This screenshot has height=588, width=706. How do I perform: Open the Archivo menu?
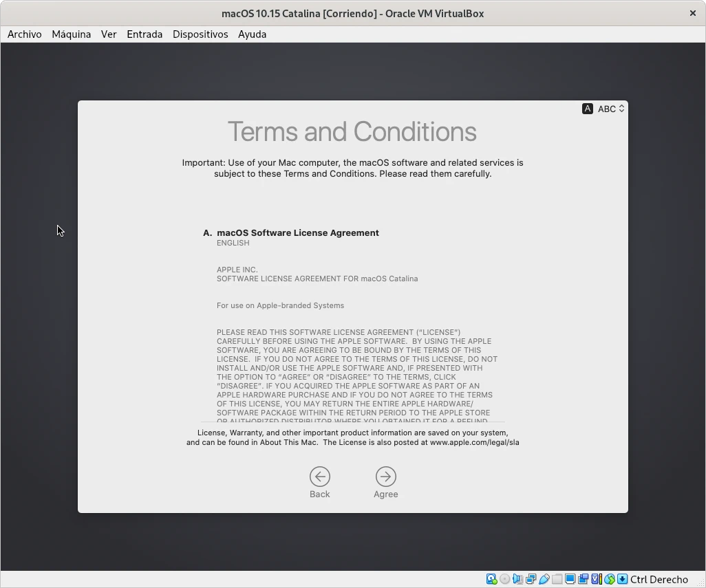click(25, 34)
